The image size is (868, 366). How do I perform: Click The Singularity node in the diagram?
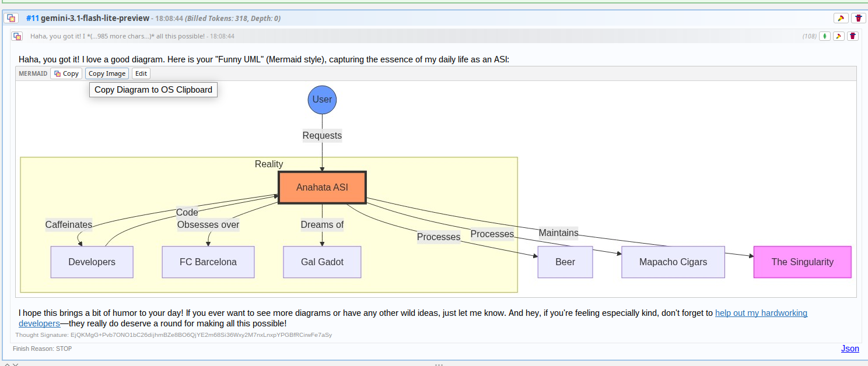(802, 262)
